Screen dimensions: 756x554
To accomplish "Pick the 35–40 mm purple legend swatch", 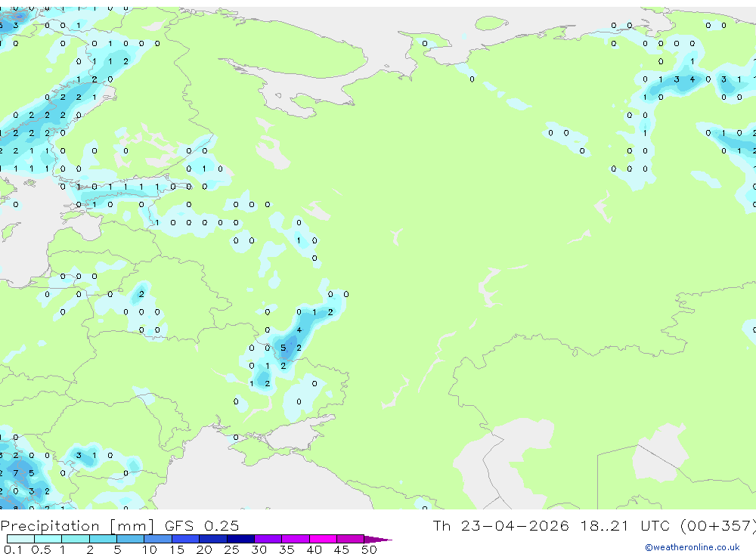I will point(296,539).
